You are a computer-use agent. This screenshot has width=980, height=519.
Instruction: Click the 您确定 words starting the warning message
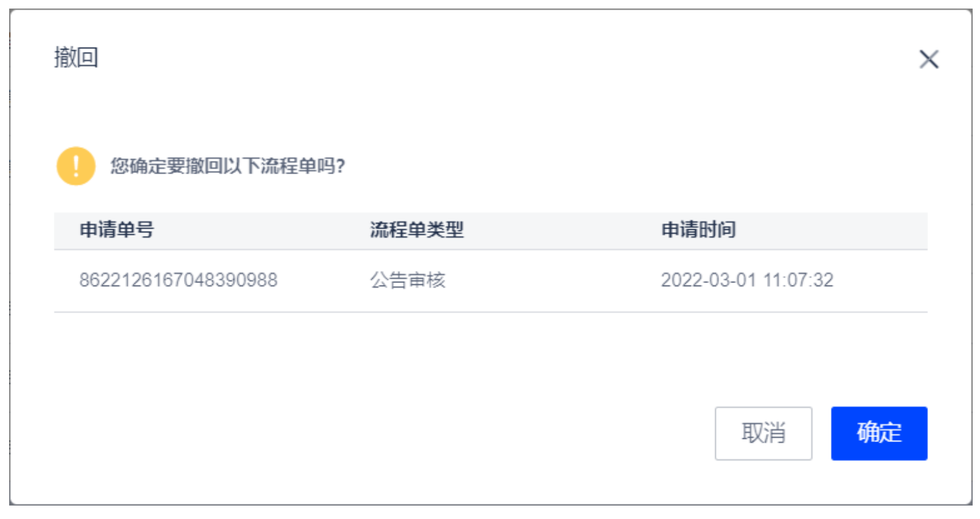tap(138, 166)
